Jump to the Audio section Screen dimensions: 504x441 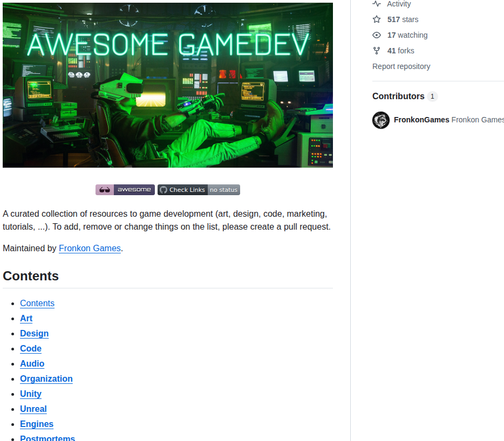[x=32, y=363]
